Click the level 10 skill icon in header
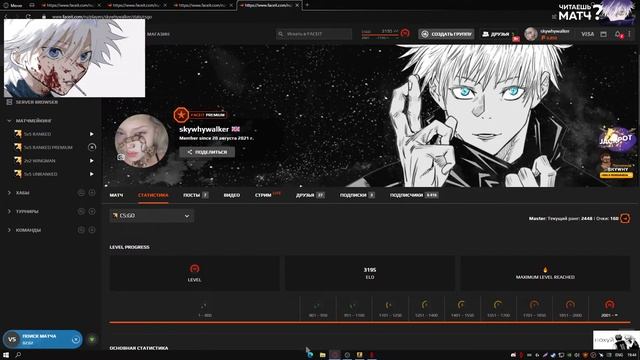Viewport: 640px width, 360px height. click(x=405, y=33)
